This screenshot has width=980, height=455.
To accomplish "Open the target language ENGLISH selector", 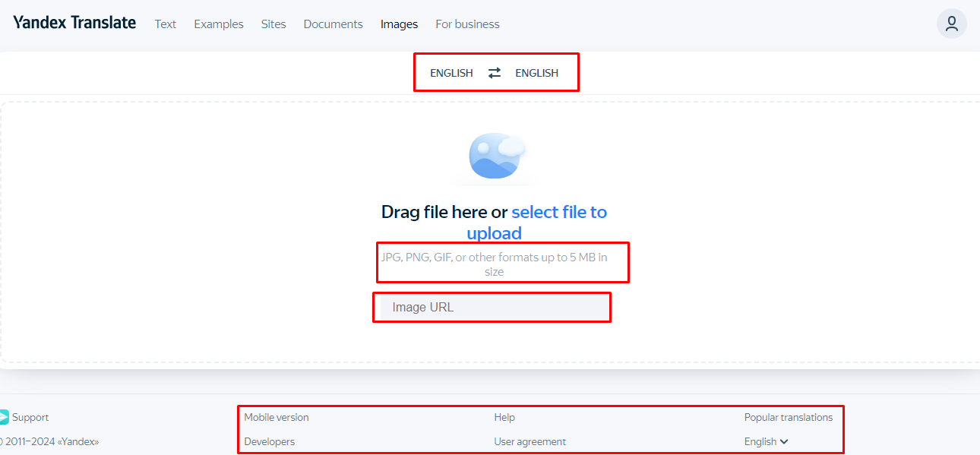I will coord(536,73).
